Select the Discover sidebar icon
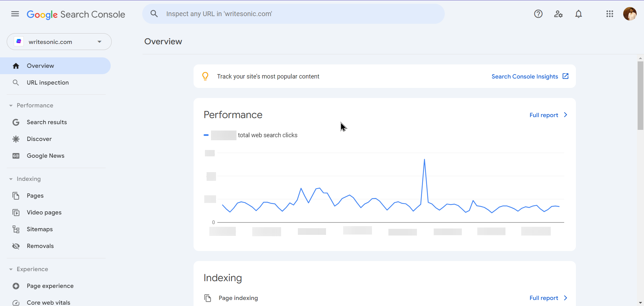 (16, 139)
